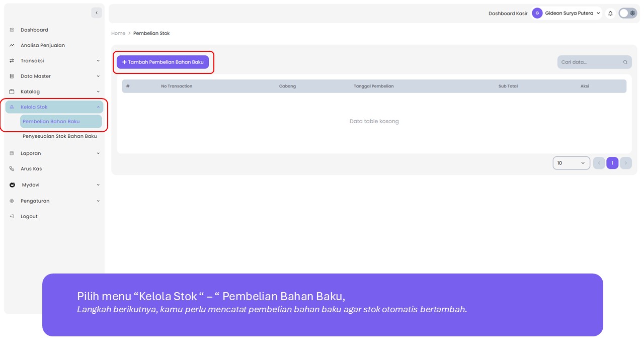Expand the Data Master submenu chevron
644x362 pixels.
pyautogui.click(x=98, y=76)
